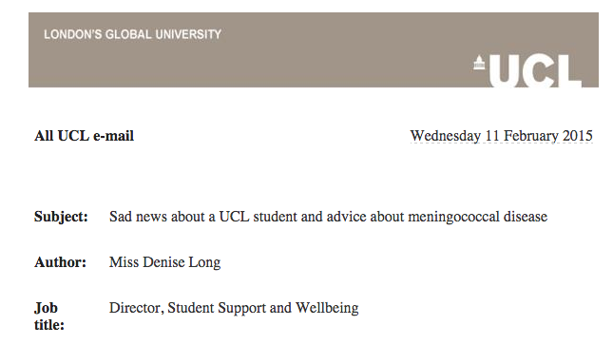Image resolution: width=613 pixels, height=364 pixels.
Task: Click Director, Student Support and Wellbeing text
Action: coord(234,308)
